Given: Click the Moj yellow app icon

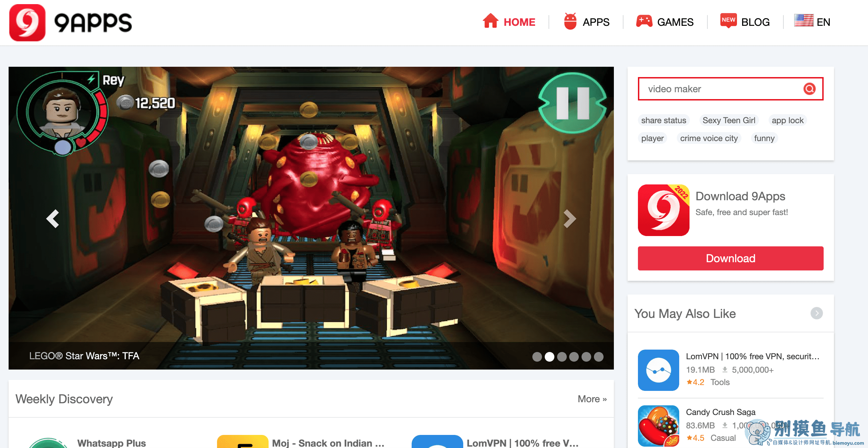Looking at the screenshot, I should point(242,441).
